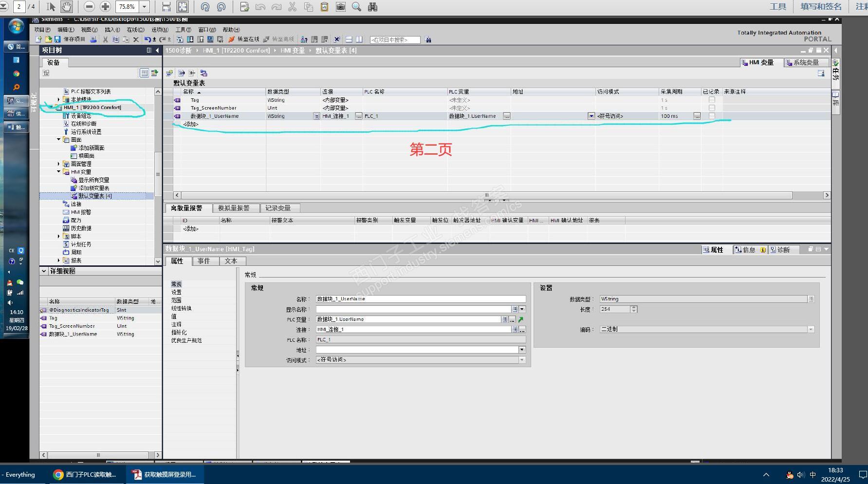Collapse the HMI 变量 tree folder
Viewport: 868px width, 484px height.
click(59, 172)
